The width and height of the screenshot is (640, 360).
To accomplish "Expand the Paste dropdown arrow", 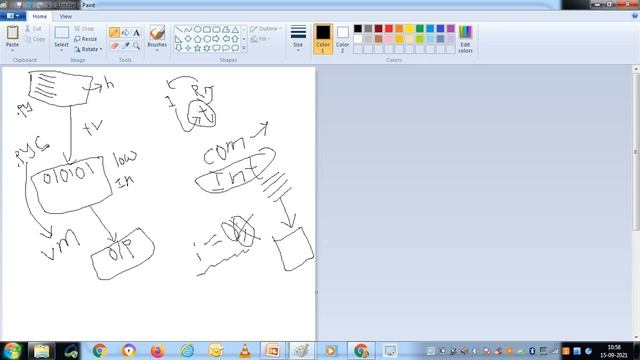I will point(12,50).
